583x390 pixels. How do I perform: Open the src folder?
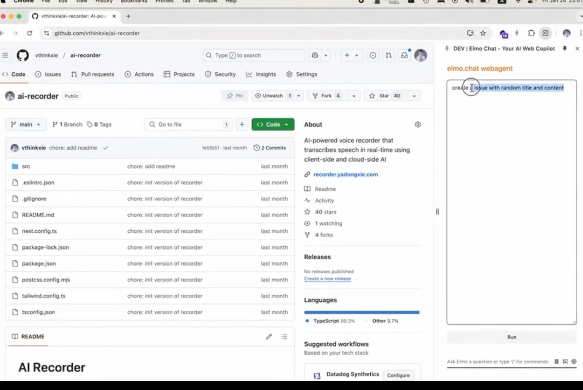26,166
